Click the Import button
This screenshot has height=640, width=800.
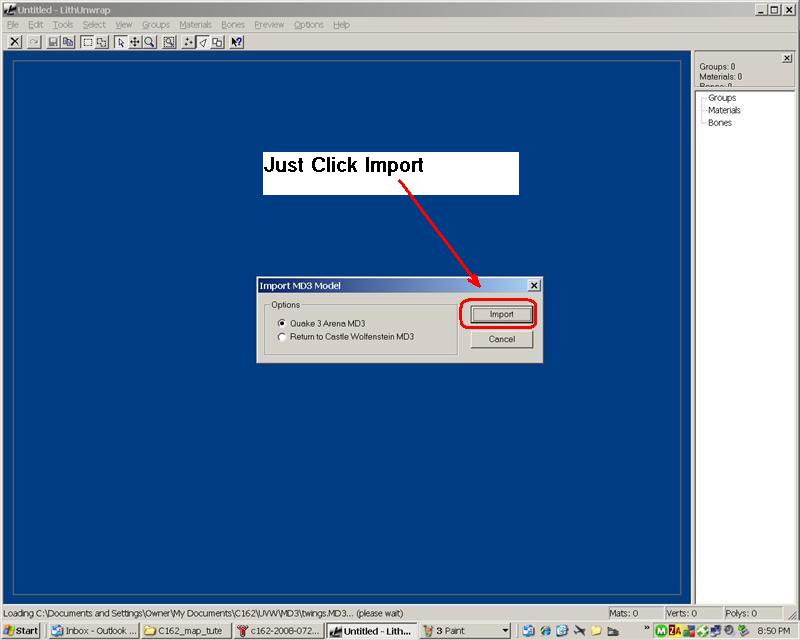click(502, 314)
